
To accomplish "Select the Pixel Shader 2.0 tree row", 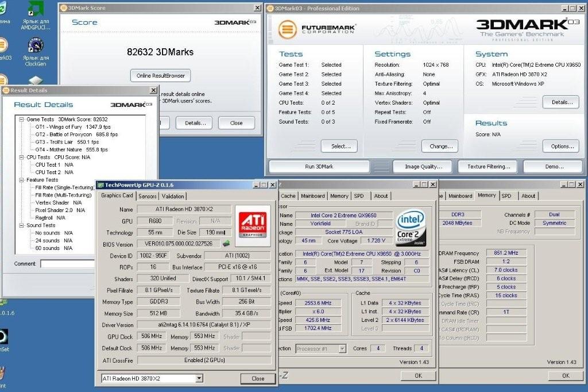I will pyautogui.click(x=60, y=210).
